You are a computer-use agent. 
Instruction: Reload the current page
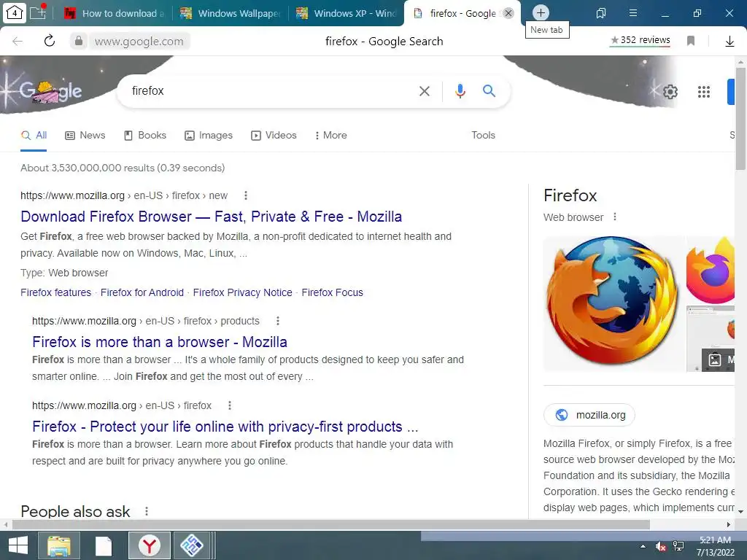coord(50,41)
